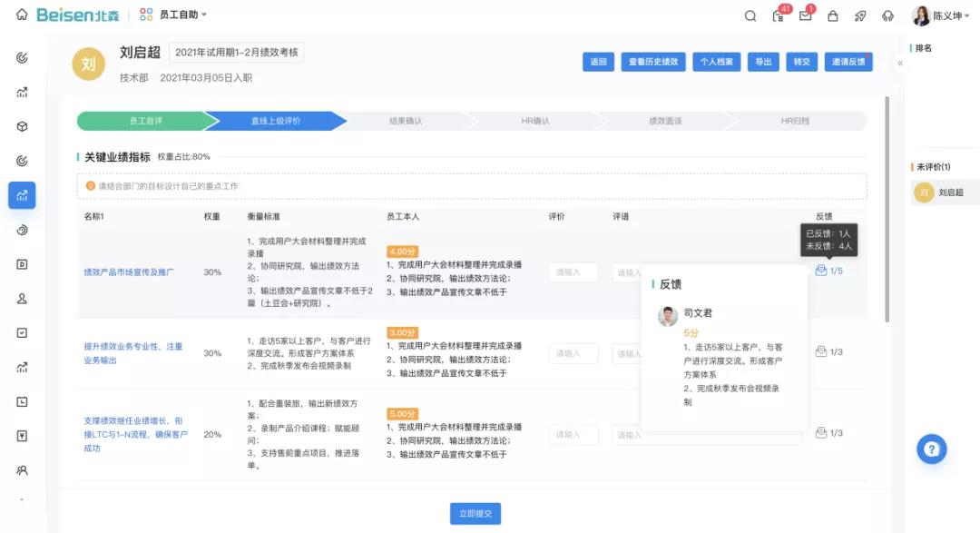Open the app store shopping bag icon
This screenshot has width=980, height=533.
pyautogui.click(x=833, y=15)
